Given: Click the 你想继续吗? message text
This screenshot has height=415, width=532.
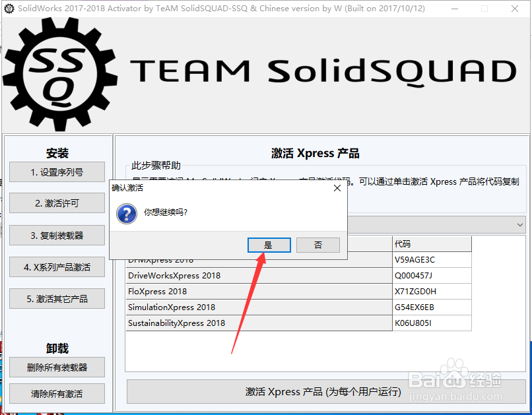Looking at the screenshot, I should point(166,212).
